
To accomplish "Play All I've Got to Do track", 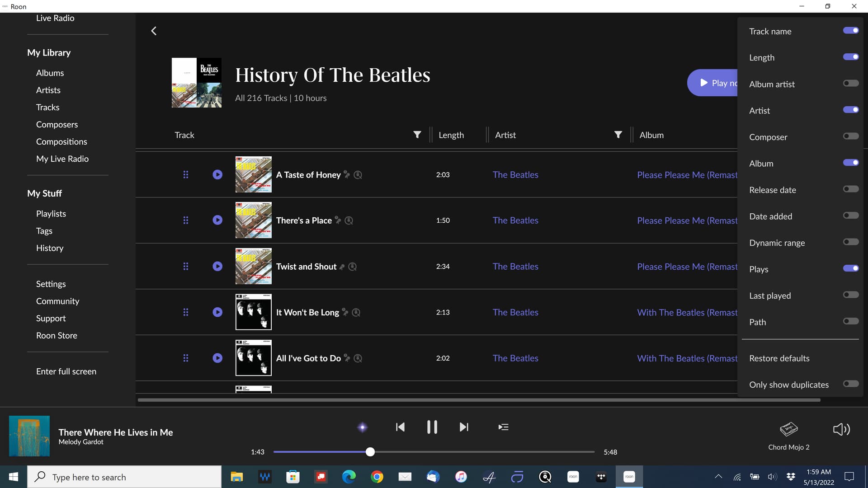I will pyautogui.click(x=217, y=358).
